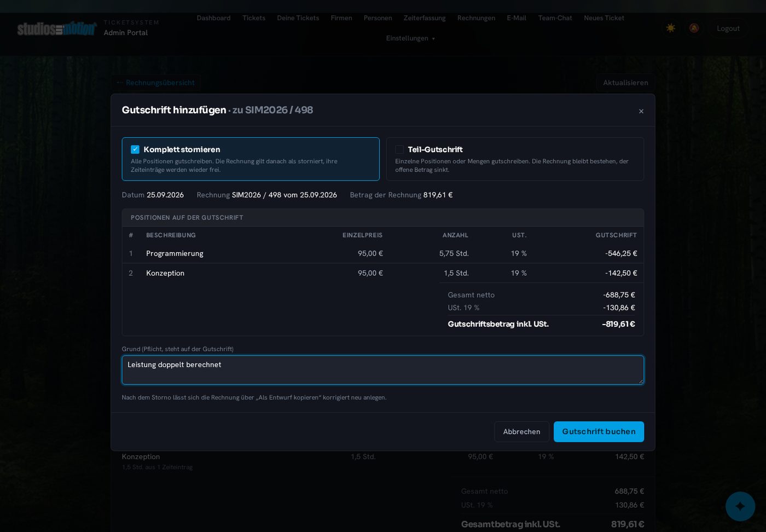Viewport: 766px width, 532px height.
Task: Click the -546,25 € credit amount
Action: 621,253
